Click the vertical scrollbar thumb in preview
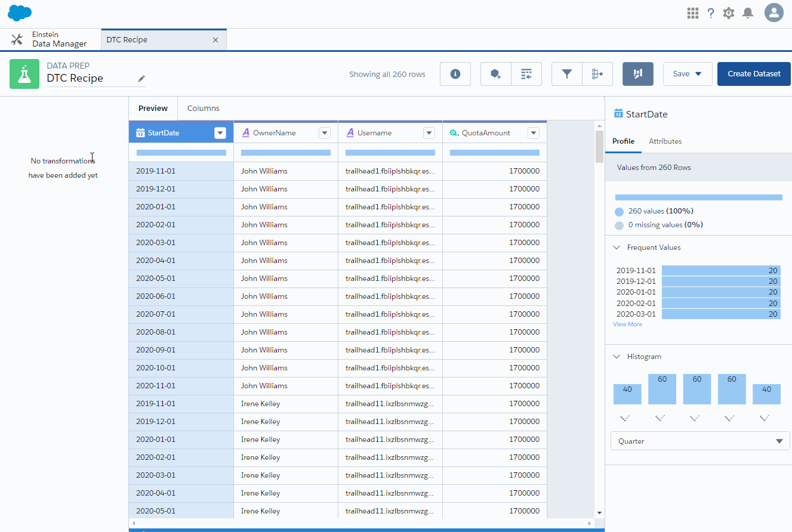The width and height of the screenshot is (792, 532). [x=599, y=146]
